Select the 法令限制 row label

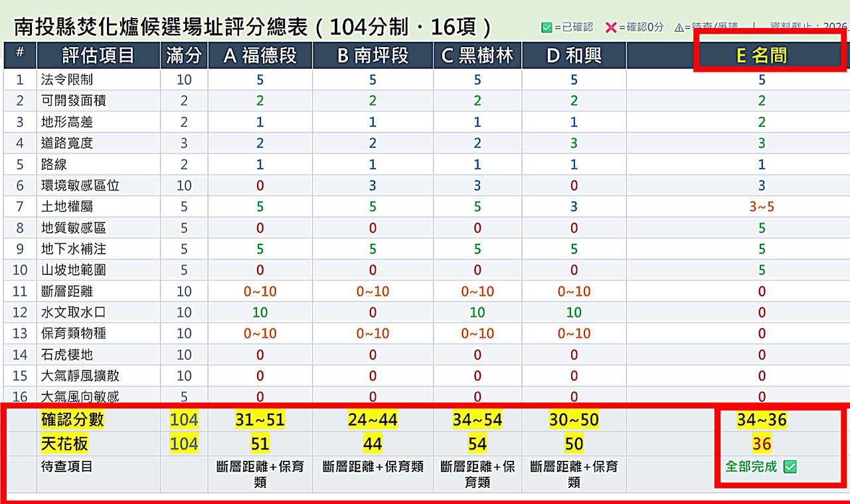click(67, 80)
